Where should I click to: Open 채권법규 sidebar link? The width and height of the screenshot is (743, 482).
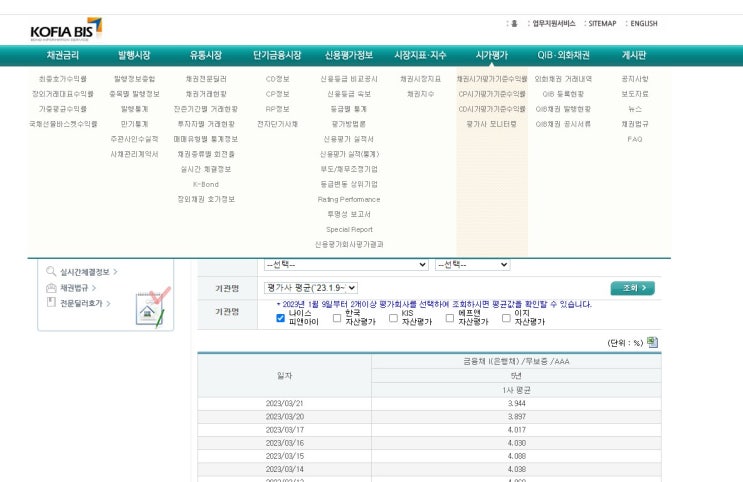[74, 288]
